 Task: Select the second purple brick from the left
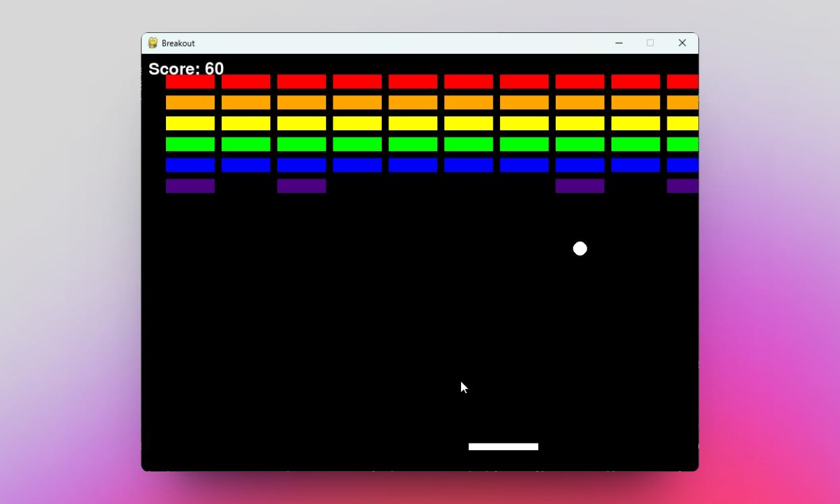click(302, 186)
